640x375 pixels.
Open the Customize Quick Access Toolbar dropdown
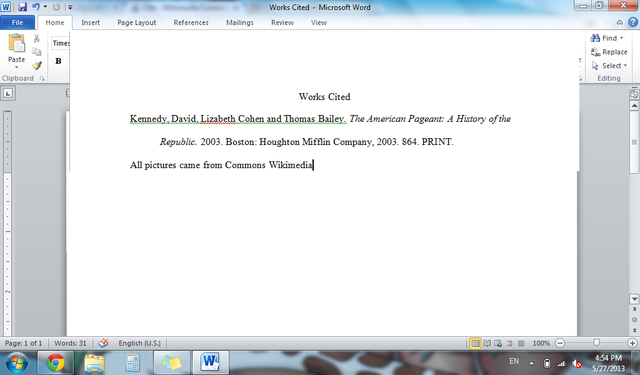pyautogui.click(x=70, y=7)
